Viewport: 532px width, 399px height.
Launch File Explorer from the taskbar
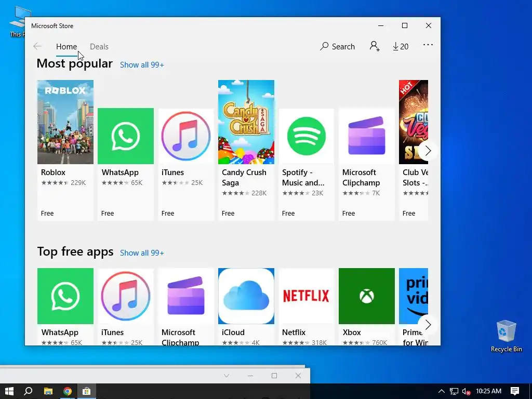pyautogui.click(x=48, y=391)
